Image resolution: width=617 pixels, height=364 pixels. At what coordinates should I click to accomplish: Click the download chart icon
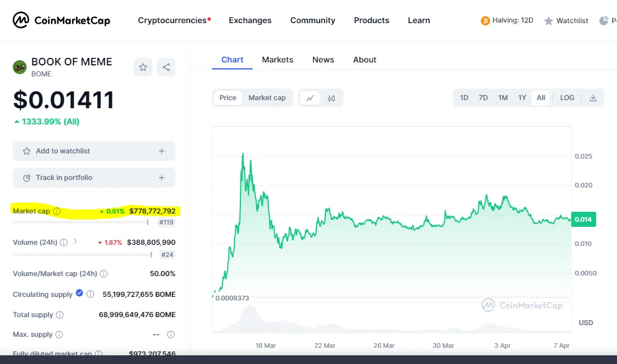point(593,98)
